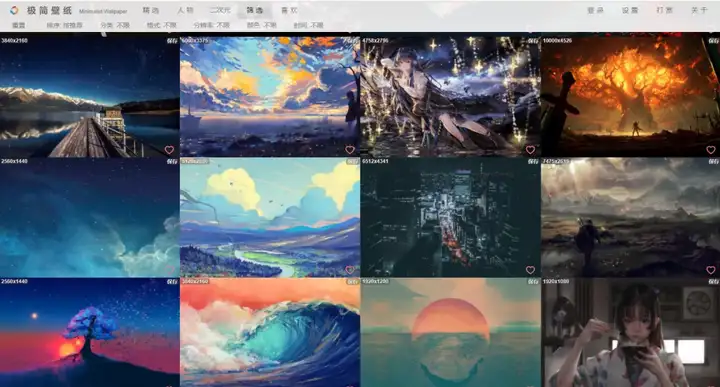This screenshot has height=387, width=720.
Task: Open the 分辨率 resolution filter dropdown
Action: coord(211,25)
